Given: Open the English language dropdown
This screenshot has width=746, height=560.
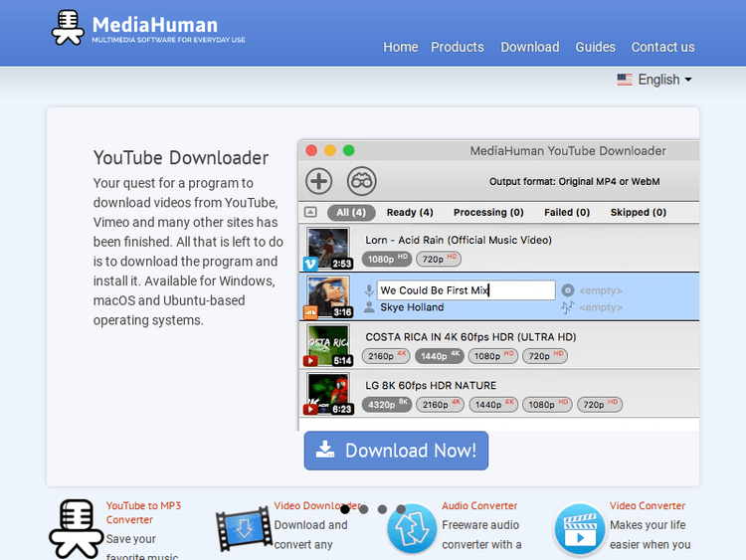Looking at the screenshot, I should point(654,80).
